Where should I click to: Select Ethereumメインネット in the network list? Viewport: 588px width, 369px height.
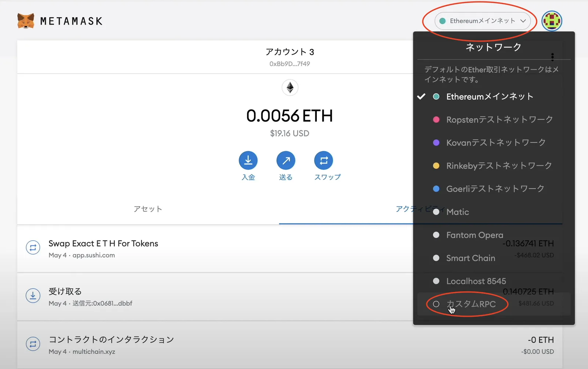click(494, 96)
